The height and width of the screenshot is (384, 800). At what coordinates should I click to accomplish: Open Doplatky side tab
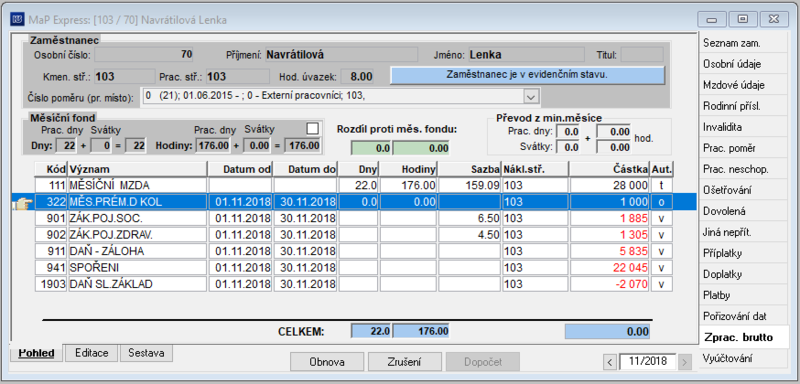pos(743,274)
